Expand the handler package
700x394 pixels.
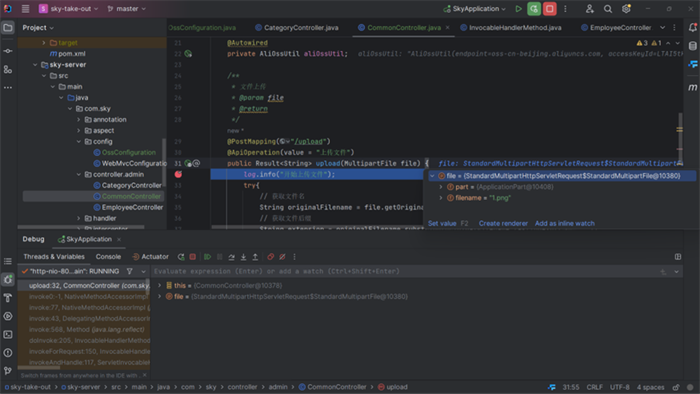pyautogui.click(x=79, y=218)
